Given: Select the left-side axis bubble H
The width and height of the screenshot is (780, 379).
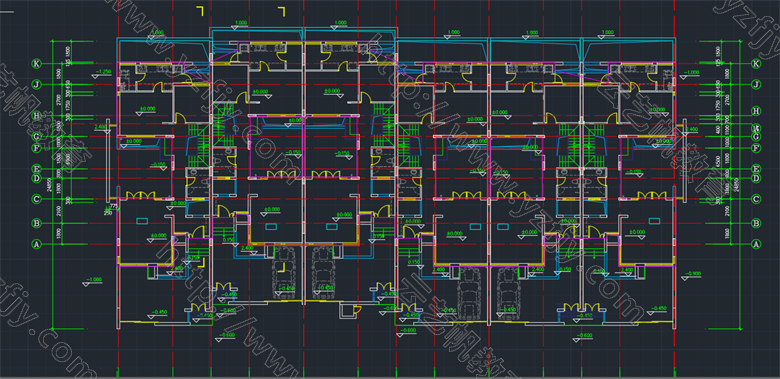Looking at the screenshot, I should pos(36,116).
